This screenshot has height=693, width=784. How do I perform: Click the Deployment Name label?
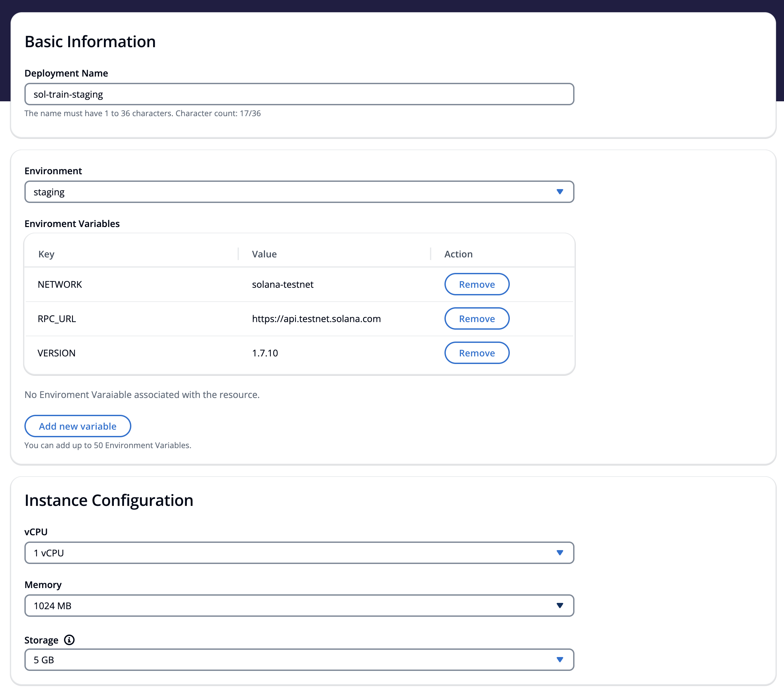(x=66, y=73)
